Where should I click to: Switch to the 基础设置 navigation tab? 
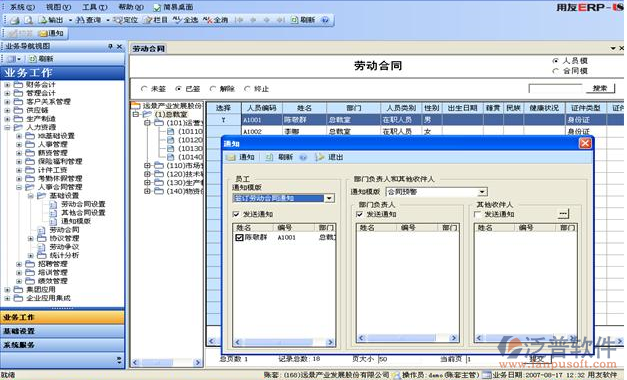[x=62, y=331]
